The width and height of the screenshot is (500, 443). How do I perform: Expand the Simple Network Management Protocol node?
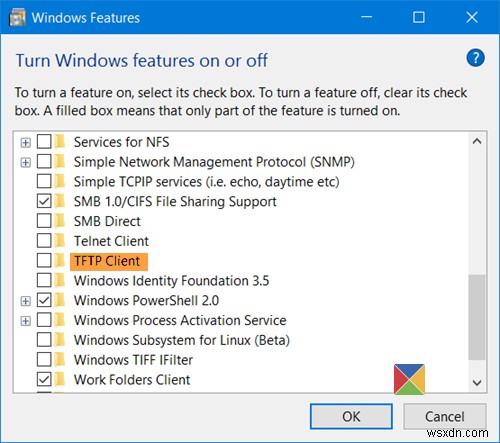pos(25,163)
